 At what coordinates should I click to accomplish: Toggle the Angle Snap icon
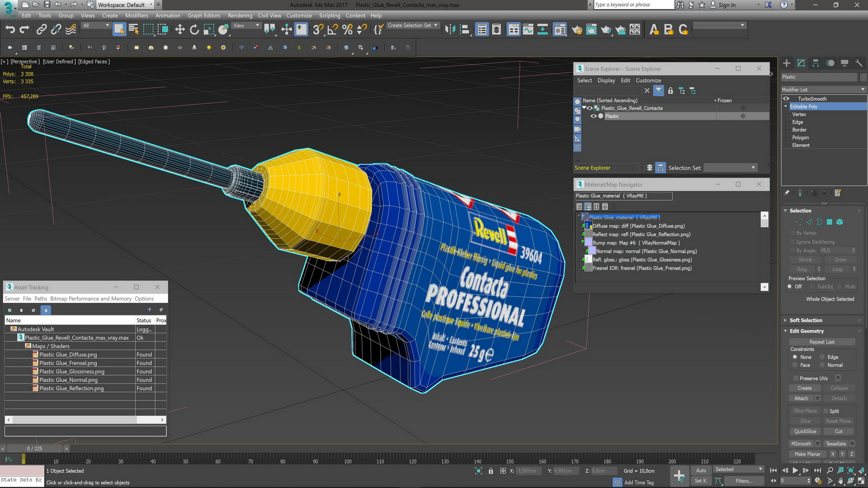tap(333, 30)
